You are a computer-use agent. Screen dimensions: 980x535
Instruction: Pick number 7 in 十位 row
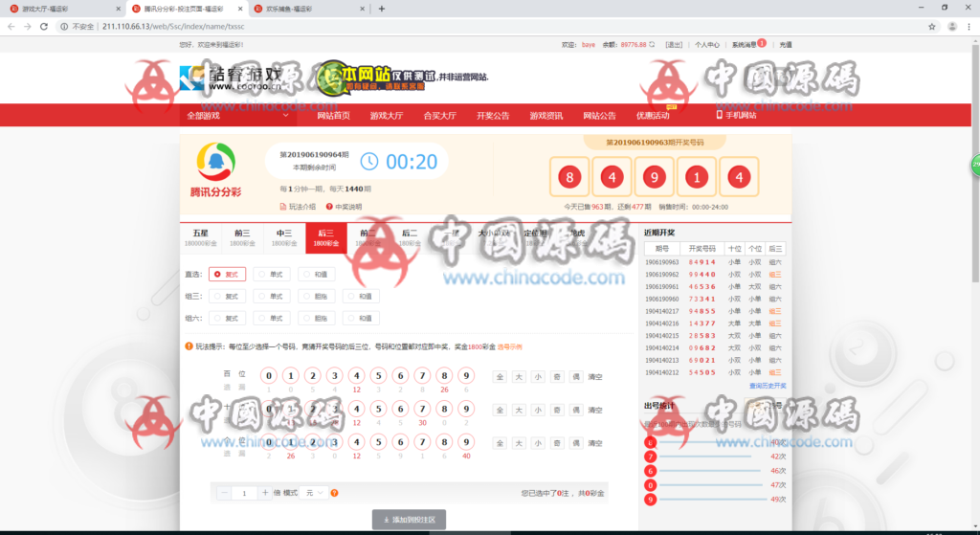(x=422, y=409)
